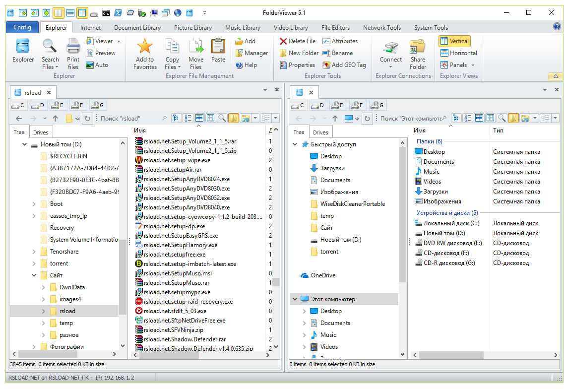The height and width of the screenshot is (392, 565).
Task: Click the Delete File button
Action: point(298,41)
